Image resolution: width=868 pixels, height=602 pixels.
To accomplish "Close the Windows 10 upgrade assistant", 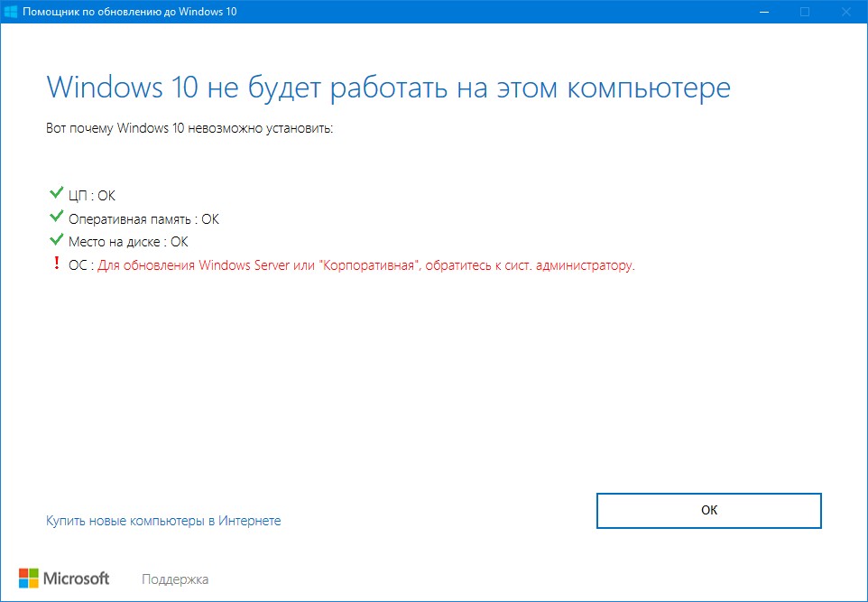I will [845, 12].
